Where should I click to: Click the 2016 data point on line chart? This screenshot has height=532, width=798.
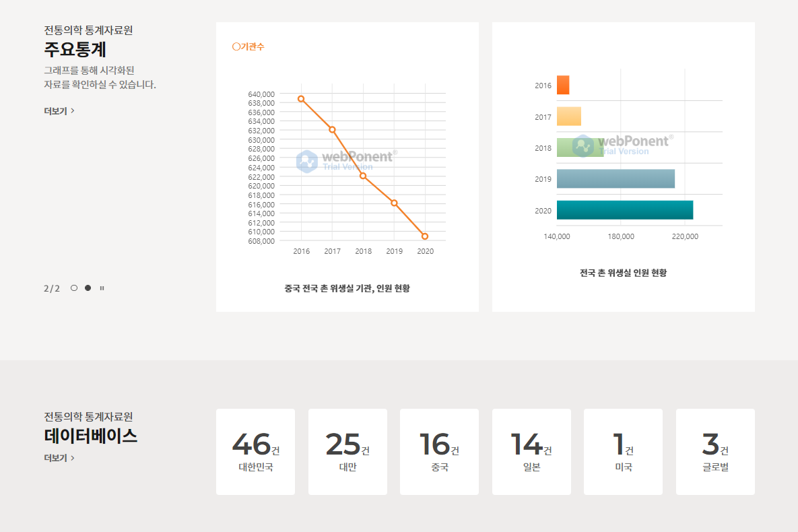pos(301,99)
